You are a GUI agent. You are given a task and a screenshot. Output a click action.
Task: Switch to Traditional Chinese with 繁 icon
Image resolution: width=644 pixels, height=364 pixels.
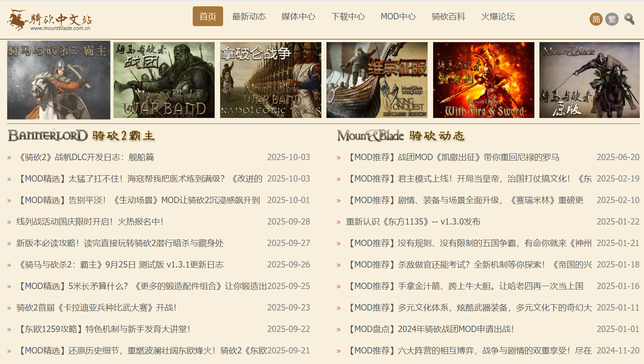[612, 19]
